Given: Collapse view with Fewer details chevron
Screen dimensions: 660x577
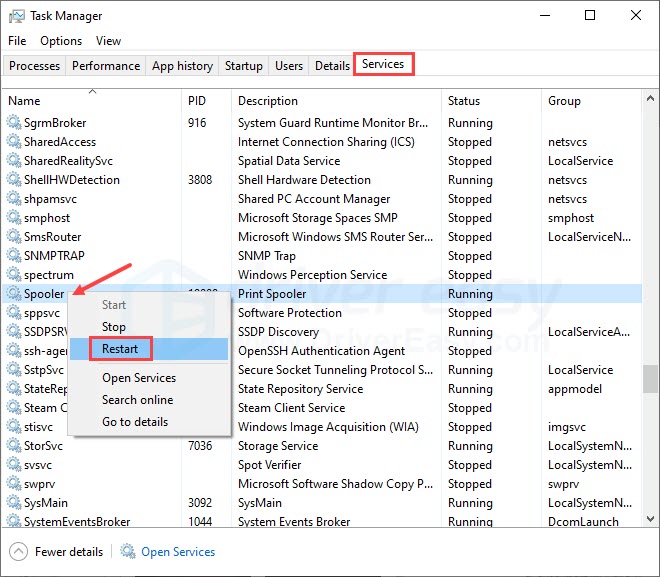Looking at the screenshot, I should [x=19, y=552].
